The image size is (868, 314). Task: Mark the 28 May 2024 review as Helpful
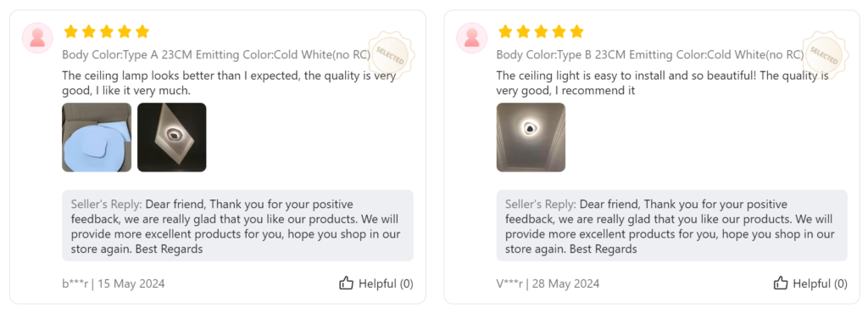810,283
